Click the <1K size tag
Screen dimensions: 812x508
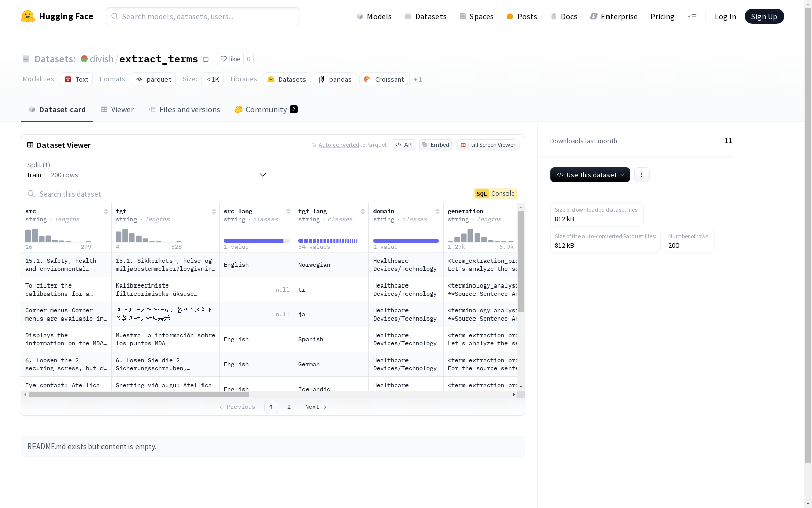(x=213, y=79)
